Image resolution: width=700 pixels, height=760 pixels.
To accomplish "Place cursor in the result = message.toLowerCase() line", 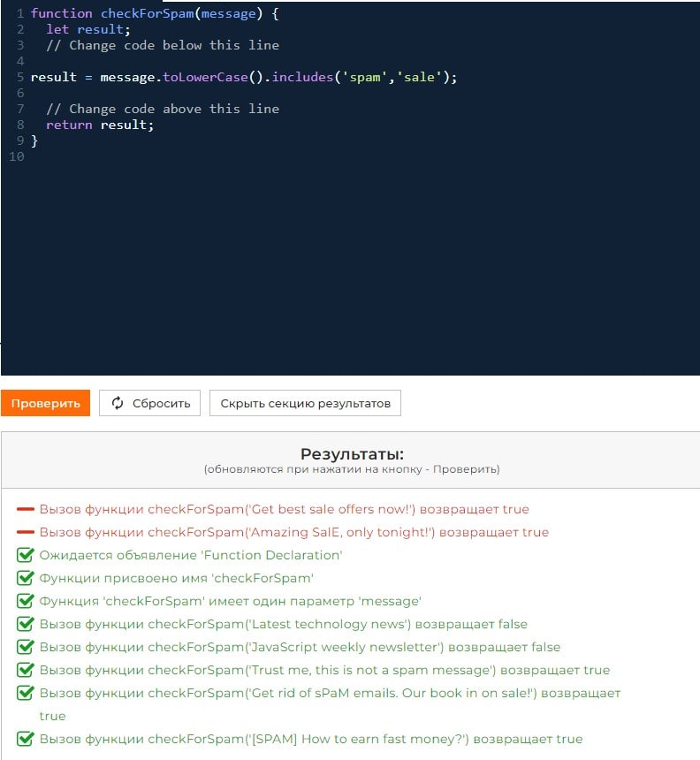I will 244,77.
